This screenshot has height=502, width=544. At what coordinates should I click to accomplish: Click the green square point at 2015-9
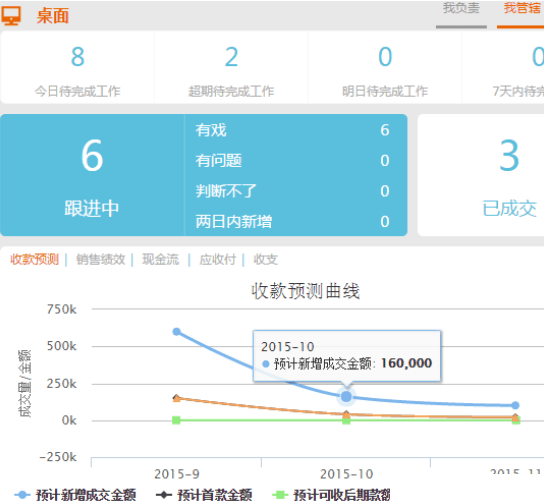[x=176, y=420]
